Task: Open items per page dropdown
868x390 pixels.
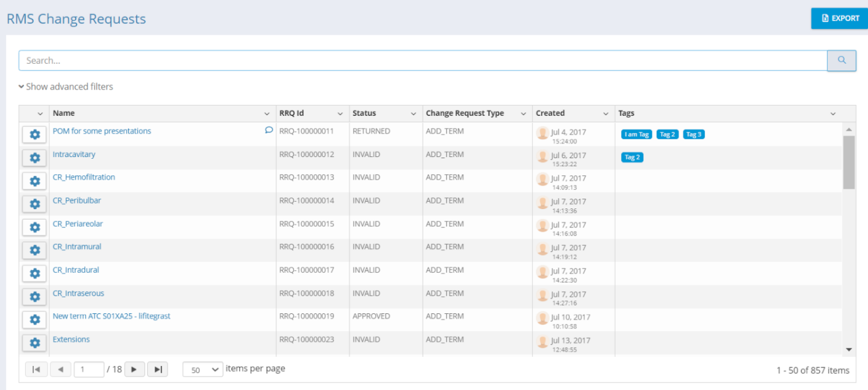Action: coord(203,370)
